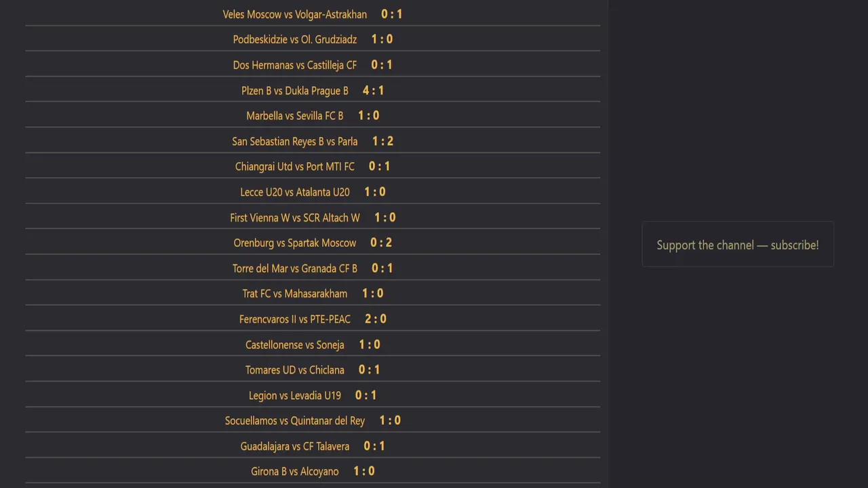The image size is (868, 488).
Task: Select Ferencvaros II vs PTE-PEAC row
Action: [x=295, y=319]
